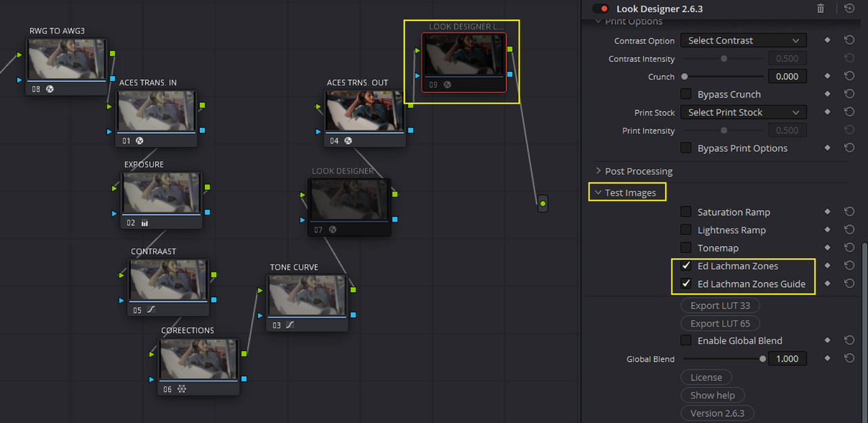Add keyframe for Tonemap
Viewport: 868px width, 423px height.
click(827, 248)
